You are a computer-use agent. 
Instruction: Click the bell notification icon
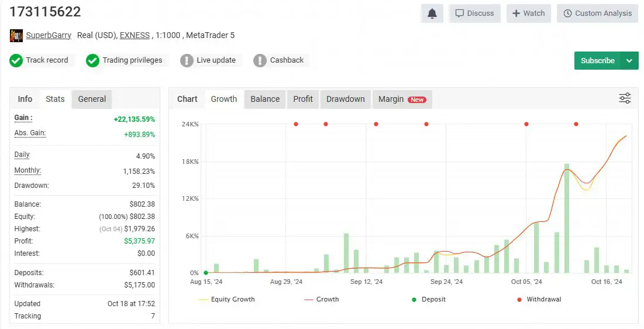coord(432,13)
